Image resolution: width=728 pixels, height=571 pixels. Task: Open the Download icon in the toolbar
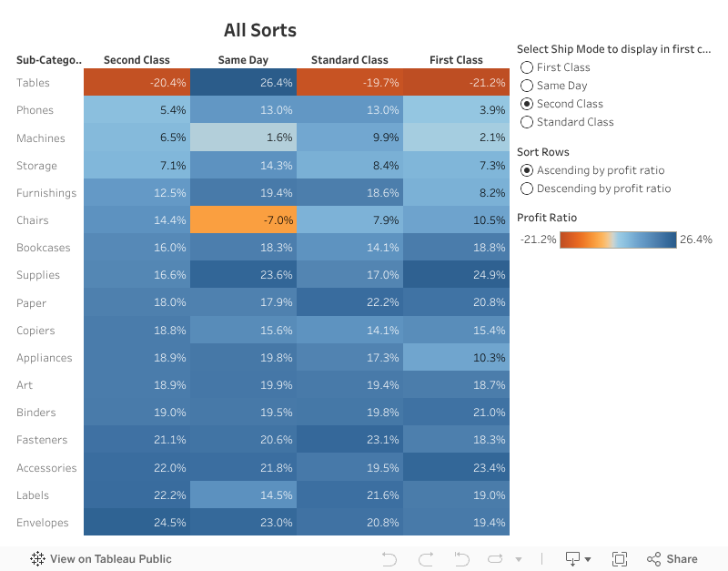pyautogui.click(x=573, y=558)
